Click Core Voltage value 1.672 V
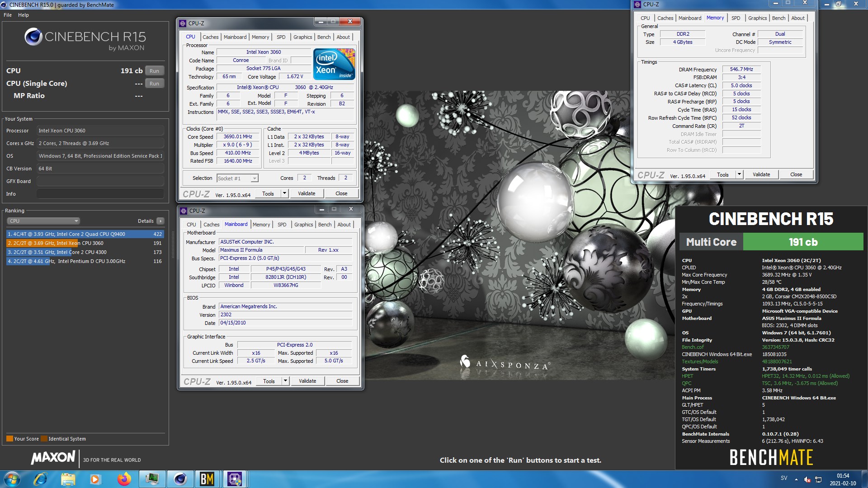 tap(295, 76)
